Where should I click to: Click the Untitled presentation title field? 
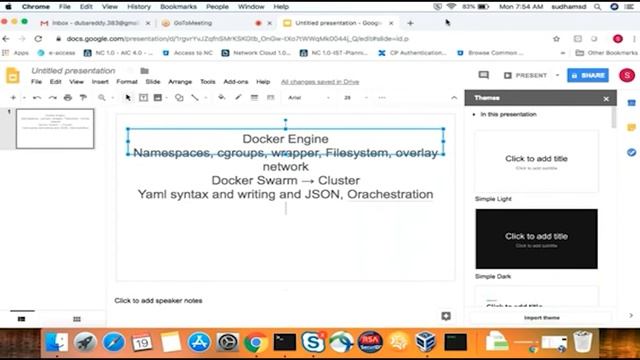[x=73, y=71]
